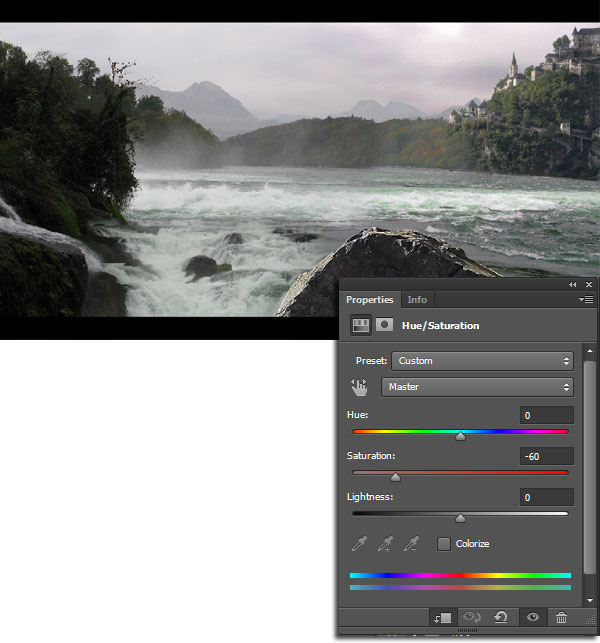Viewport: 600px width, 643px height.
Task: Toggle adjustment layer visibility eye
Action: 533,619
